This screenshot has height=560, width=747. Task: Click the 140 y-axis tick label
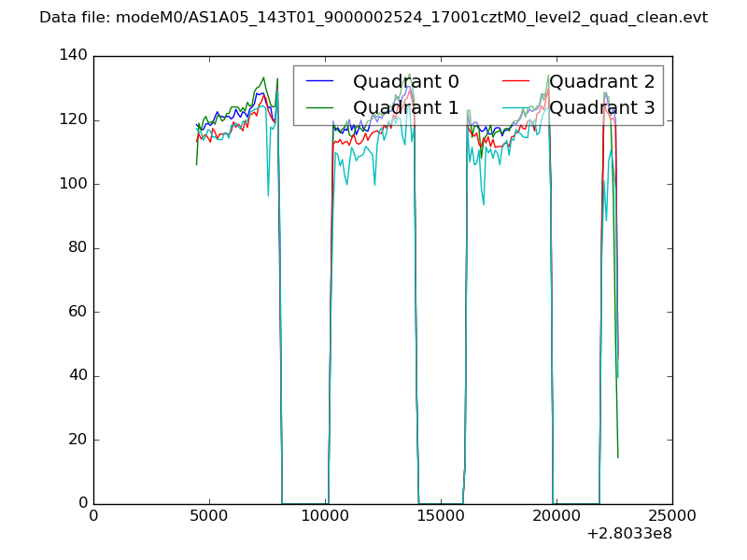pyautogui.click(x=75, y=56)
